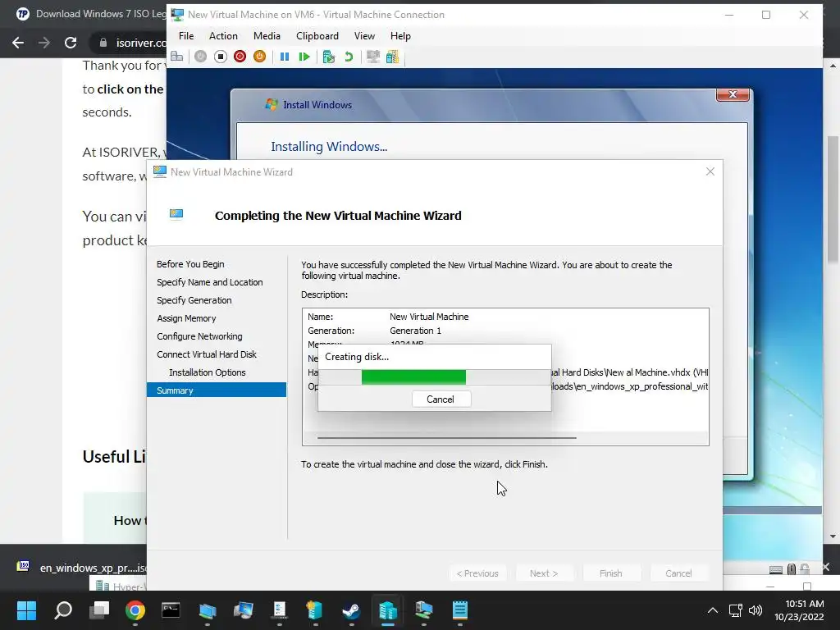This screenshot has width=840, height=630.
Task: Open the Help menu
Action: 400,36
